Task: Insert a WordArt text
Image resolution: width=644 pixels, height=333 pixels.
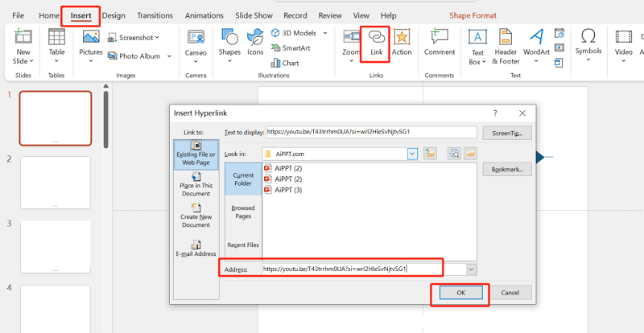Action: (536, 44)
